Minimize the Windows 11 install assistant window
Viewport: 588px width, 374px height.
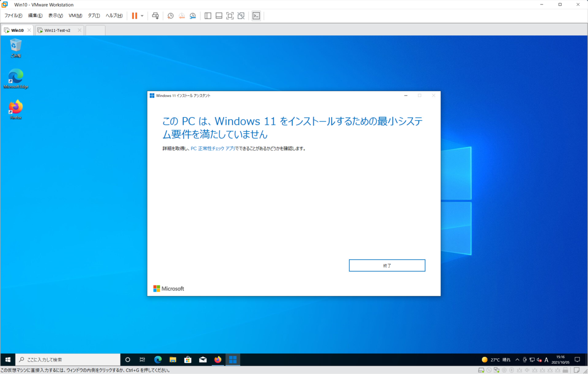pyautogui.click(x=406, y=96)
